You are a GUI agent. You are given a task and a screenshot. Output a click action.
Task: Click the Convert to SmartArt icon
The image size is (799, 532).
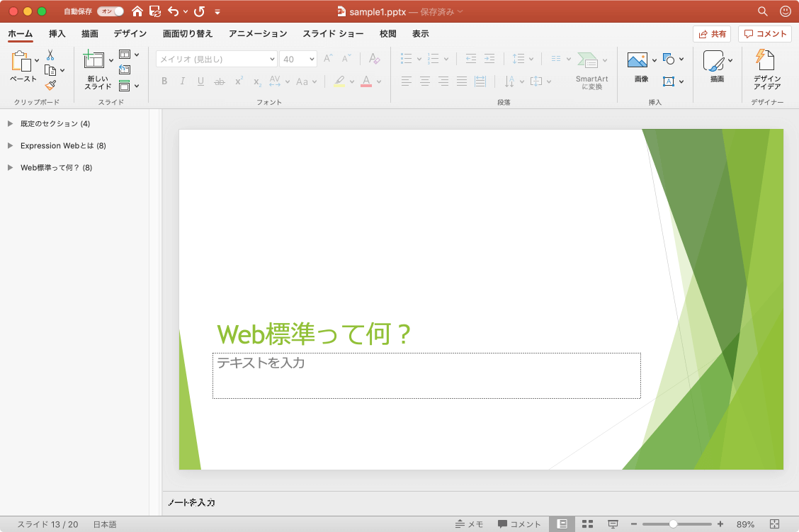click(x=587, y=60)
